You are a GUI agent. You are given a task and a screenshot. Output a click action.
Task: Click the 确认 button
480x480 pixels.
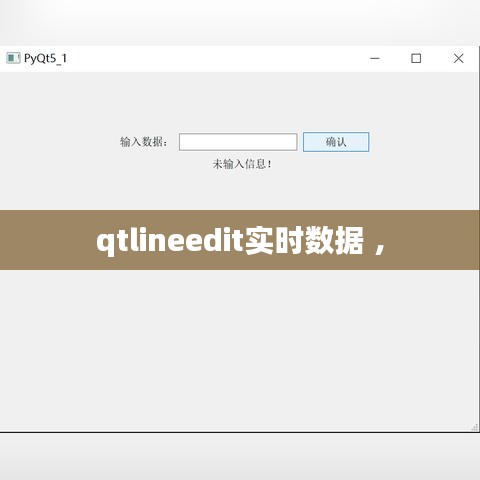tap(336, 142)
